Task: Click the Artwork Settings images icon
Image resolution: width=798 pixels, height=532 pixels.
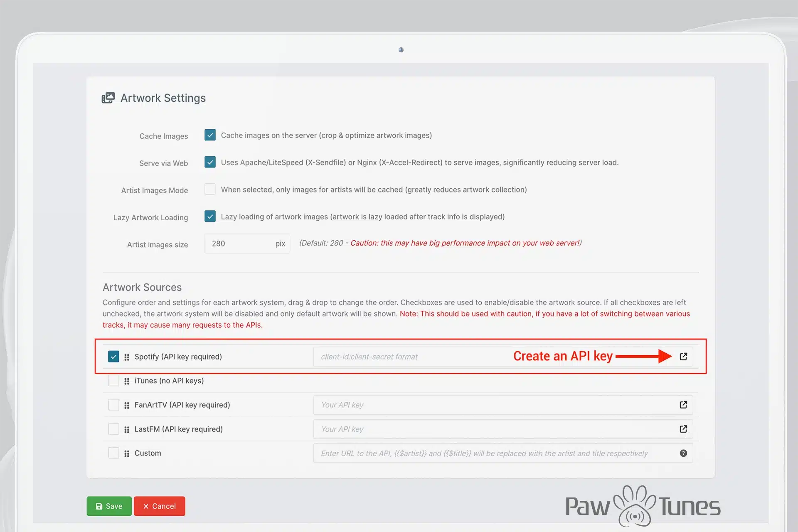Action: click(108, 98)
